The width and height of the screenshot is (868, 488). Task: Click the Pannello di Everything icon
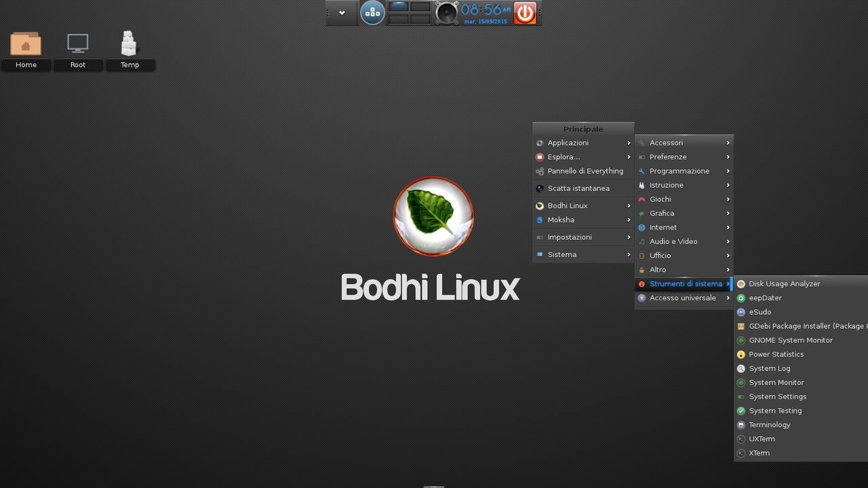540,171
